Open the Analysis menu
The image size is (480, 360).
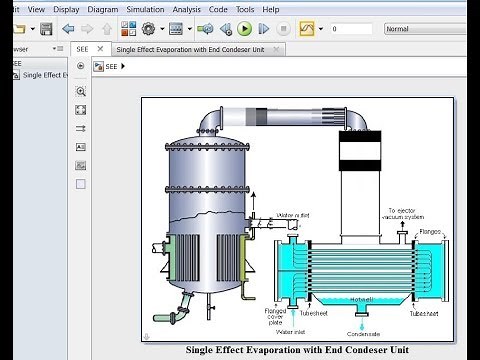(186, 10)
